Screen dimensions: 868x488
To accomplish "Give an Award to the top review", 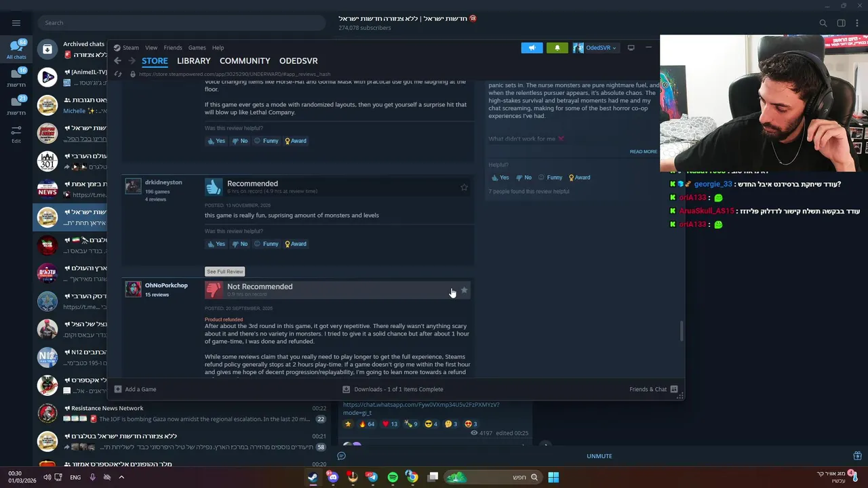I will click(x=296, y=141).
